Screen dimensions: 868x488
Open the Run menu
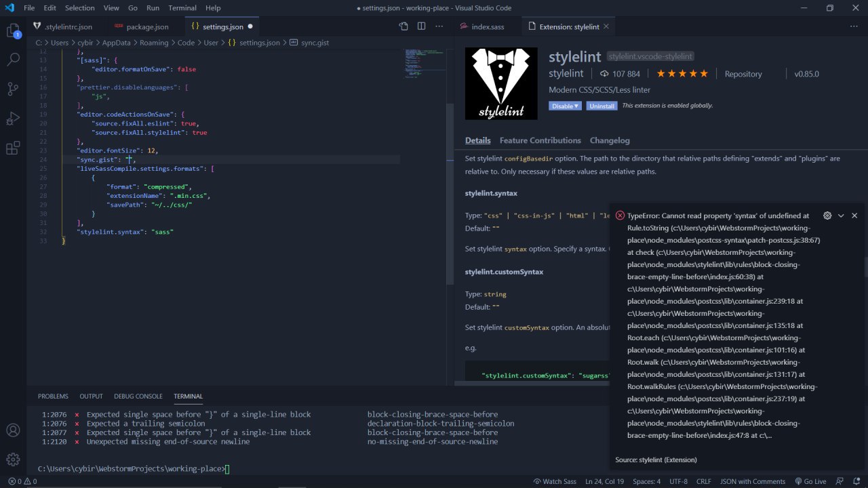click(x=153, y=8)
